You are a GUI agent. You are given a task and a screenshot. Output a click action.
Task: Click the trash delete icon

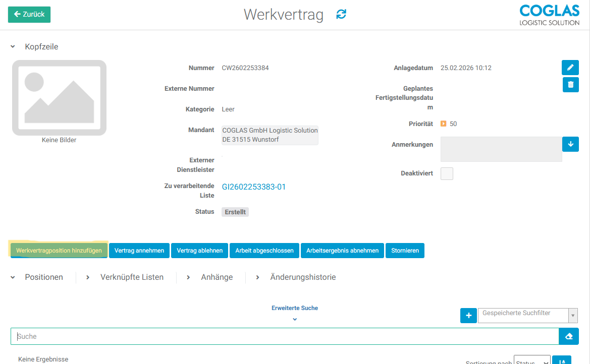tap(570, 85)
